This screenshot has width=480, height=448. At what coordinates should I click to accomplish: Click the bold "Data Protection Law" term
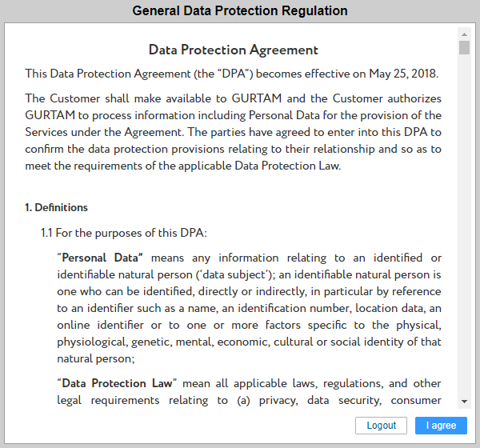118,383
